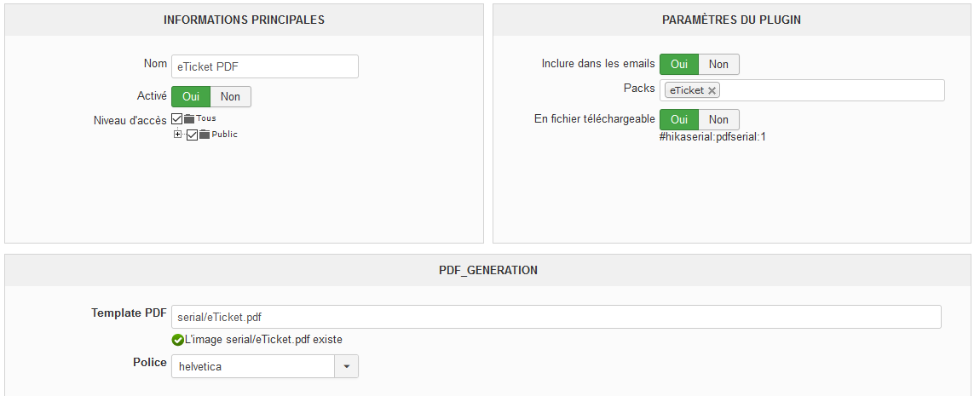Expand the Public tree node
This screenshot has height=396, width=980.
pyautogui.click(x=178, y=135)
